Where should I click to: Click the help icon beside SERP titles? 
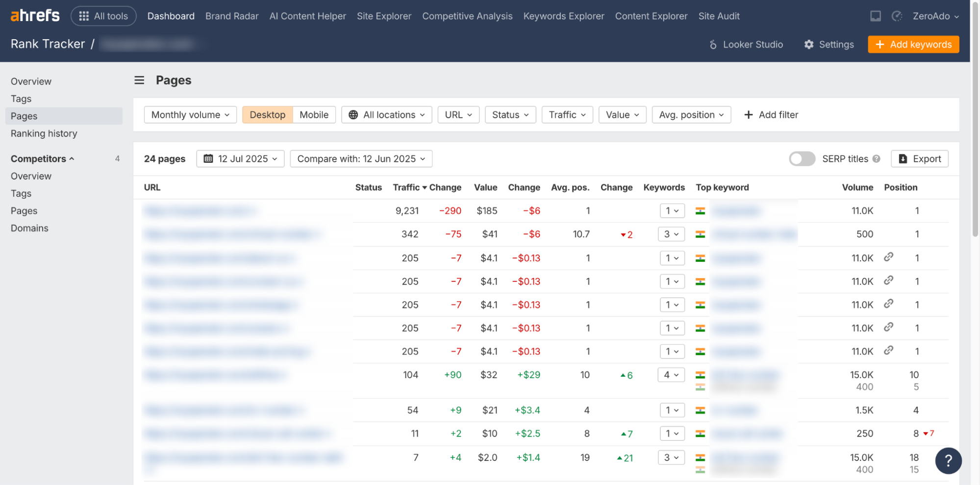tap(876, 159)
